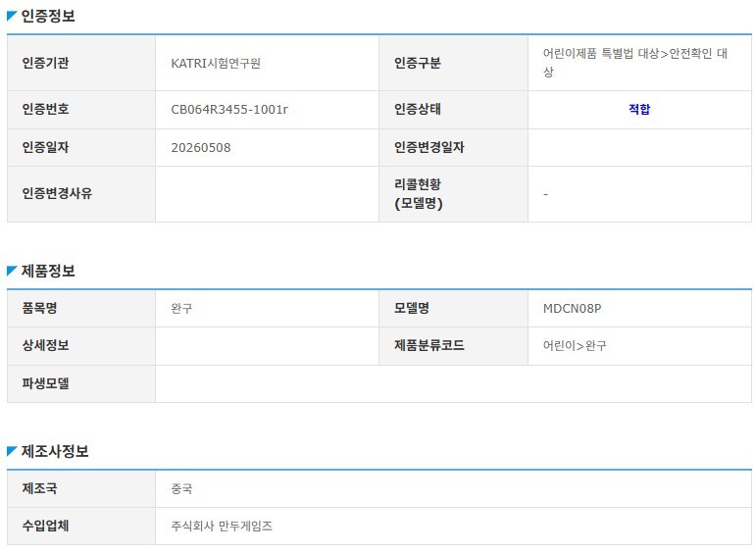
Task: Click the blue triangle icon beside 제조사정보
Action: tap(12, 451)
